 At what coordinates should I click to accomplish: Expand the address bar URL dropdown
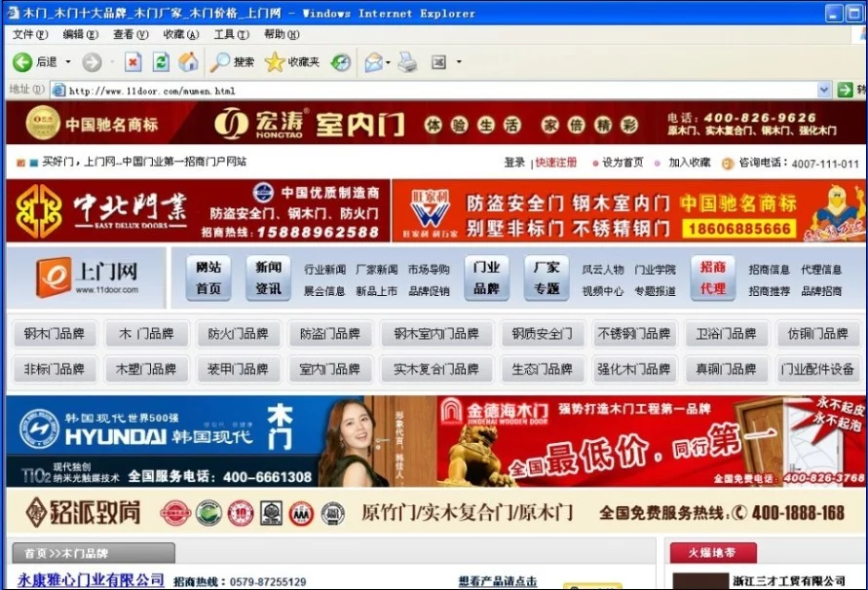point(824,90)
